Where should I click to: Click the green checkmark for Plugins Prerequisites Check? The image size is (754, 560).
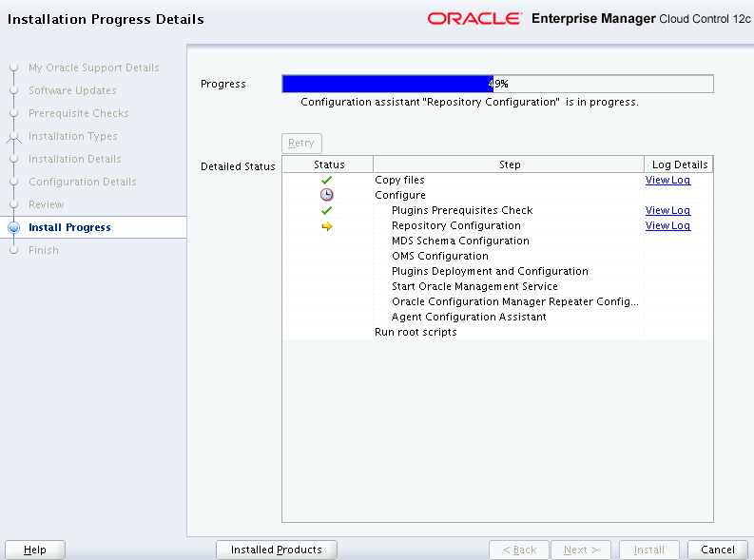(x=327, y=210)
